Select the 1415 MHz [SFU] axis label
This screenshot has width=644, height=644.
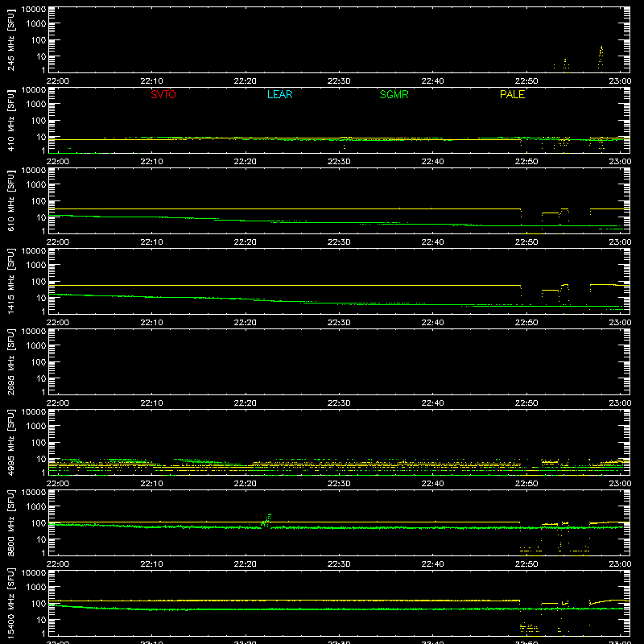point(11,282)
